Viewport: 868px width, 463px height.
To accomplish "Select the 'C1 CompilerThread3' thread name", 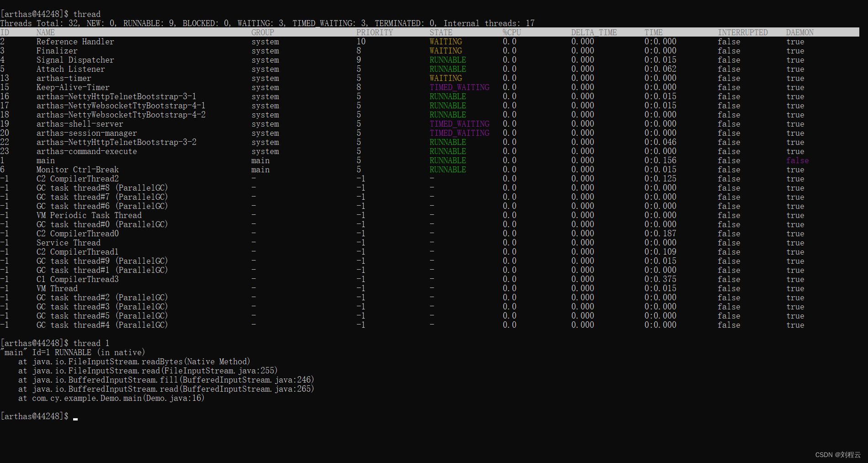I will 78,279.
